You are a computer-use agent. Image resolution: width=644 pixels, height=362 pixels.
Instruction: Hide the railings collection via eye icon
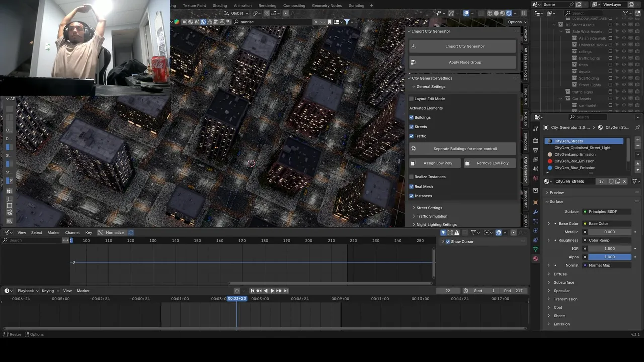click(624, 51)
